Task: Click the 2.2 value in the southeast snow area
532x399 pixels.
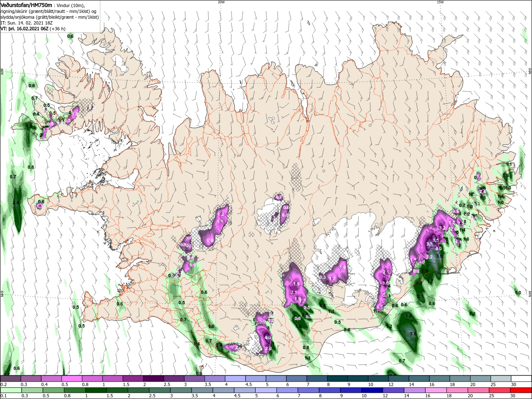Action: [430, 257]
